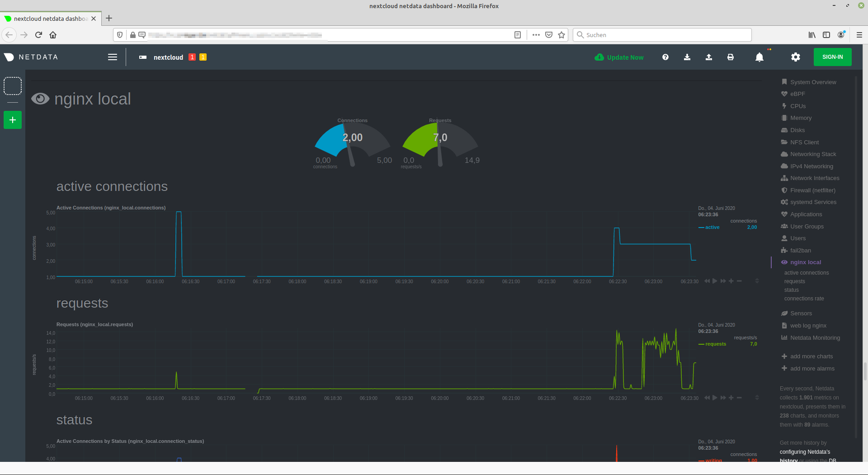Toggle the eye icon beside nginx local heading
This screenshot has height=475, width=868.
[40, 99]
